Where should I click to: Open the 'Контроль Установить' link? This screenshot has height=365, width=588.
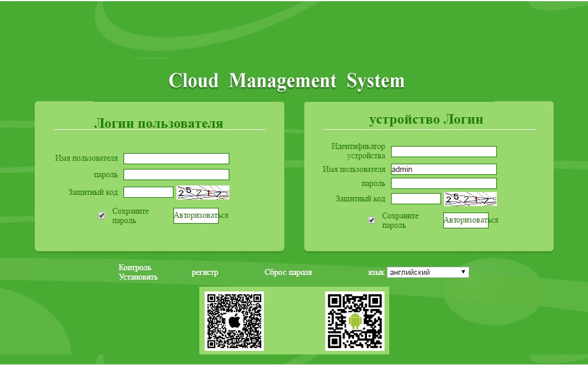138,272
